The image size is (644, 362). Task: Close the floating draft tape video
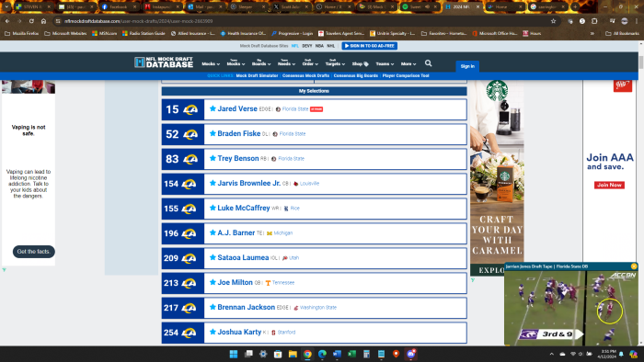coord(634,266)
